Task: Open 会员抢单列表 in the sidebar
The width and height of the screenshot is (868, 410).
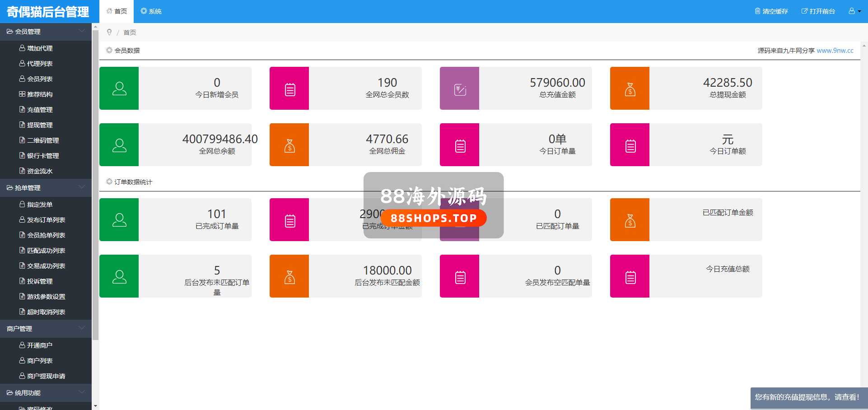Action: [46, 235]
